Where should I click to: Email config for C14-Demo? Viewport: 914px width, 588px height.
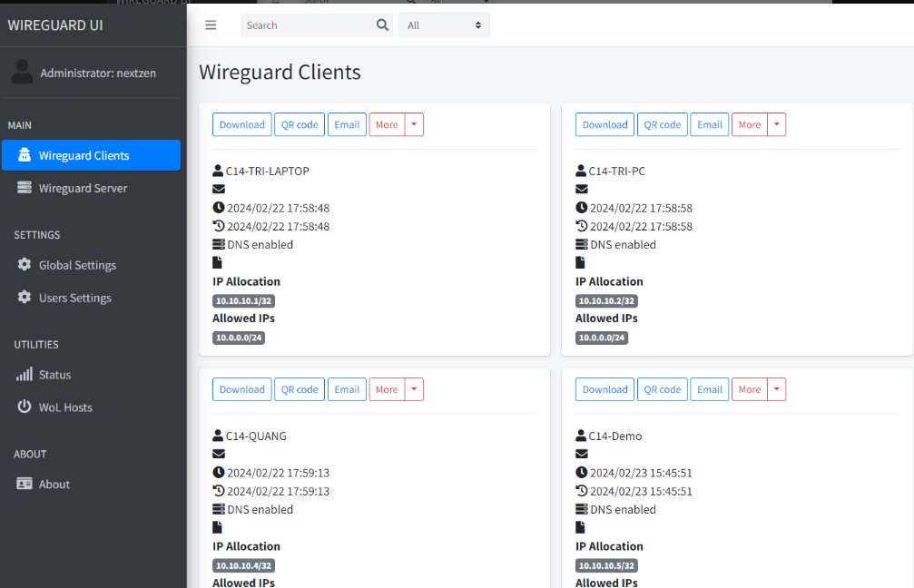710,389
